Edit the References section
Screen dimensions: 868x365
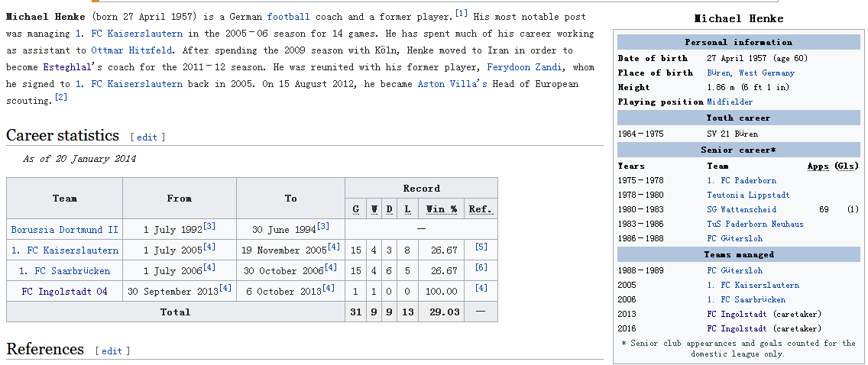pyautogui.click(x=112, y=351)
